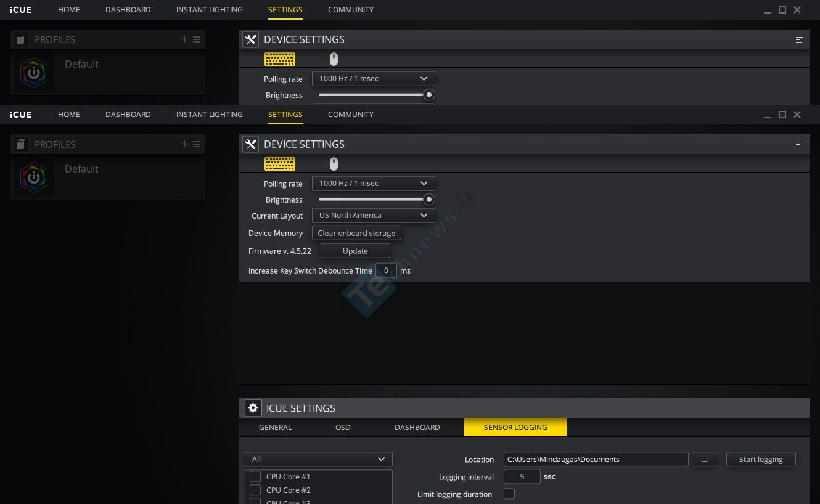This screenshot has height=504, width=820.
Task: Select the SENSOR LOGGING tab
Action: pos(515,427)
